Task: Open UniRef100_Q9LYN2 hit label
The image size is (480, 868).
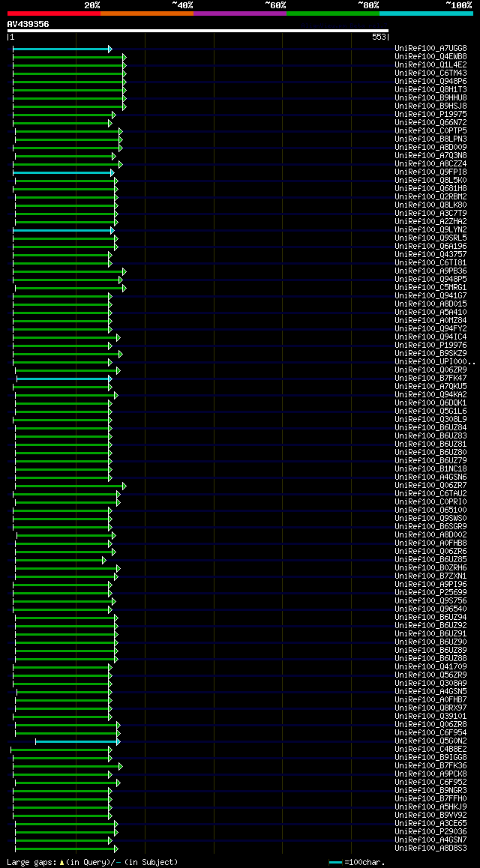Action: click(x=430, y=229)
